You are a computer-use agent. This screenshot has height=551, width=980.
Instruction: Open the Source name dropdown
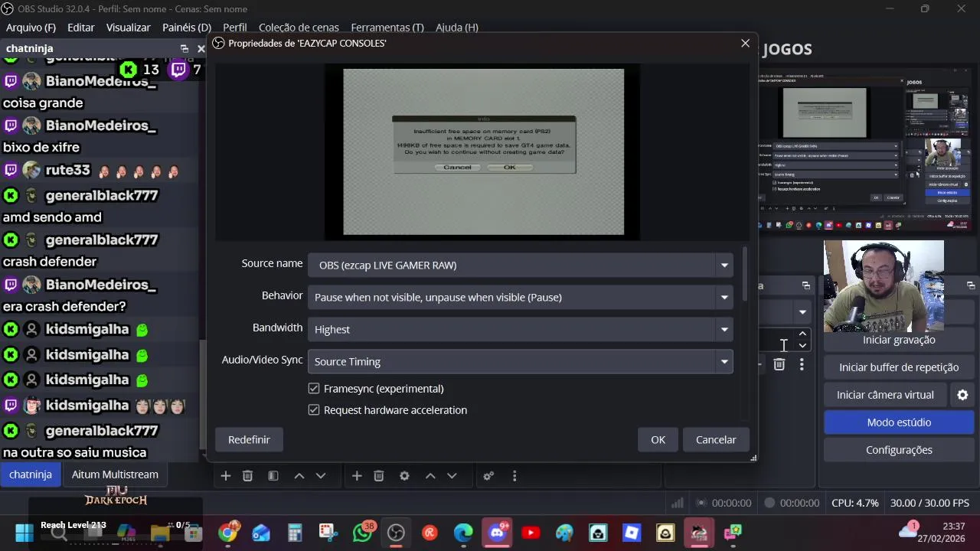[x=520, y=265]
